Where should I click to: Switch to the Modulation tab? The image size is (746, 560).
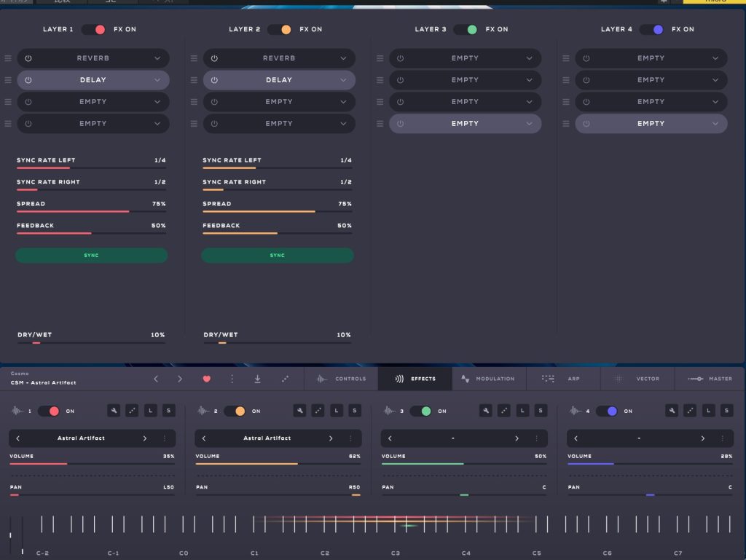coord(487,379)
